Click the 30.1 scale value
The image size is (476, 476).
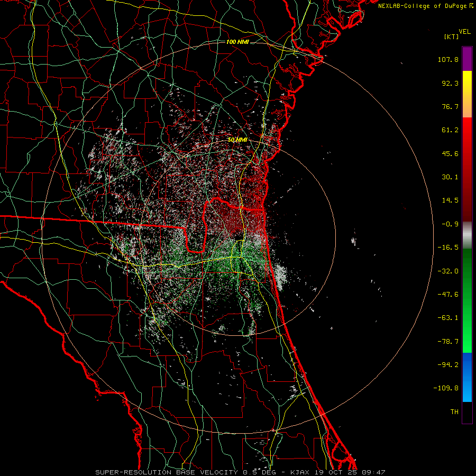[450, 177]
